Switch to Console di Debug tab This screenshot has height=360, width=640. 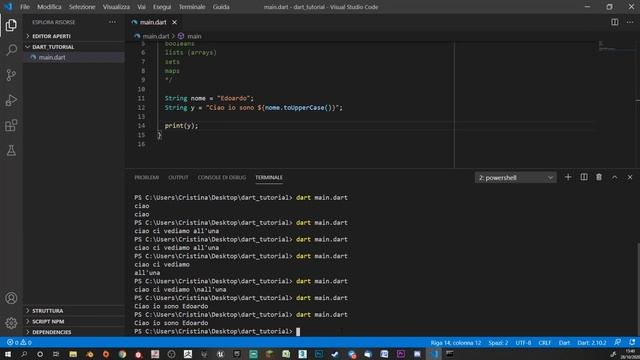(222, 178)
